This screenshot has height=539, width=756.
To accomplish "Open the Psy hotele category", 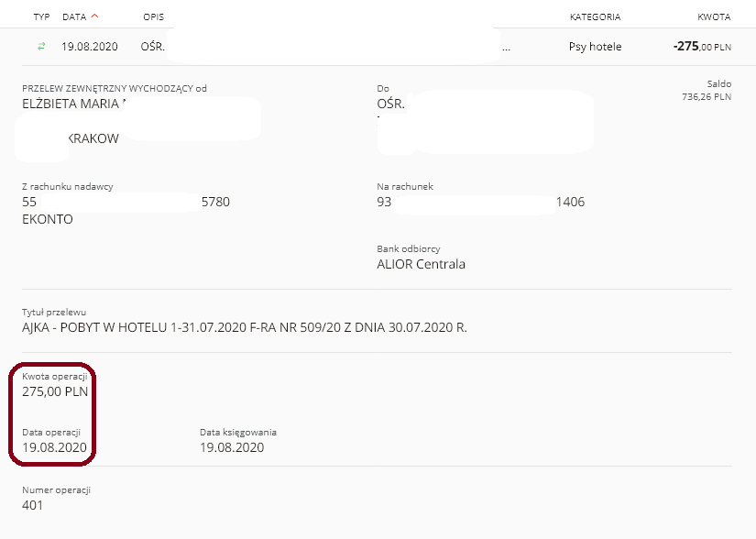I will click(595, 47).
